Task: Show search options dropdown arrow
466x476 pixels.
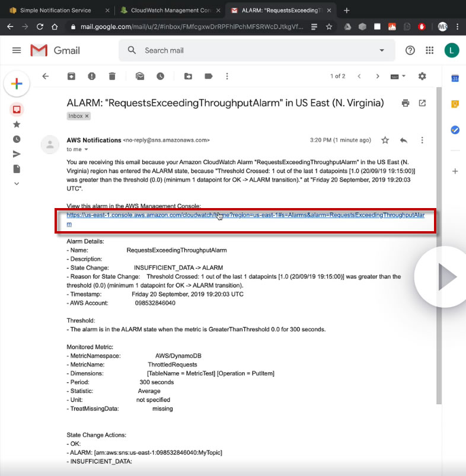Action: (x=382, y=50)
